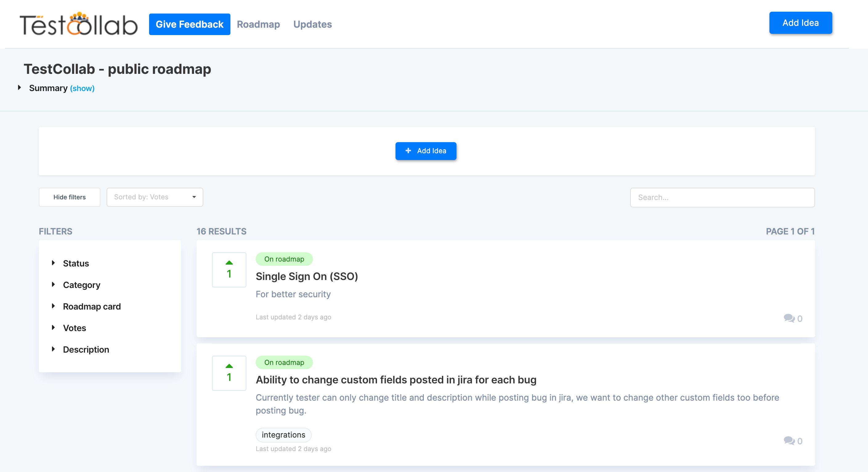Click inside the Search field

[x=722, y=197]
